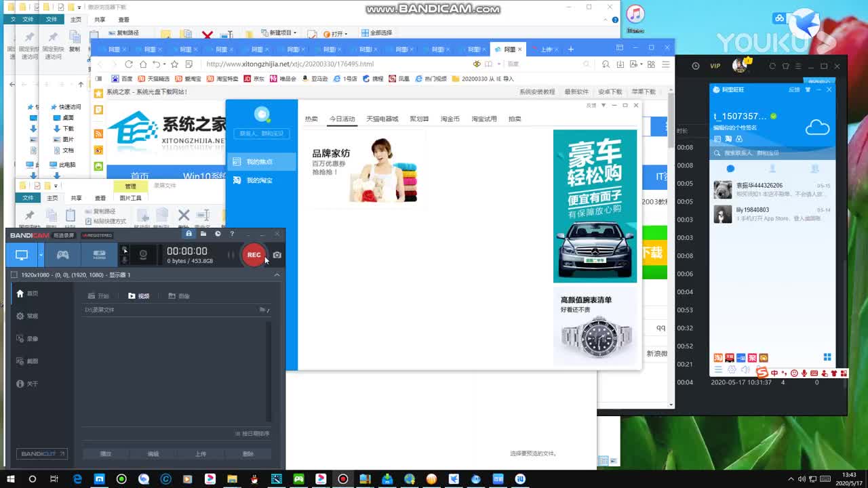Open the 20200330 从 IE 导入 bookmark folder

(483, 79)
